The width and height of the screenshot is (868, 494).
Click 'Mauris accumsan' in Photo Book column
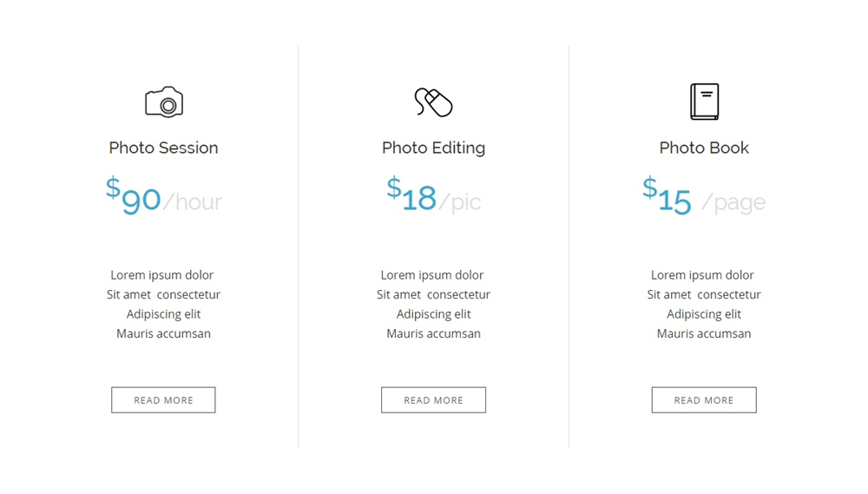[x=704, y=333]
